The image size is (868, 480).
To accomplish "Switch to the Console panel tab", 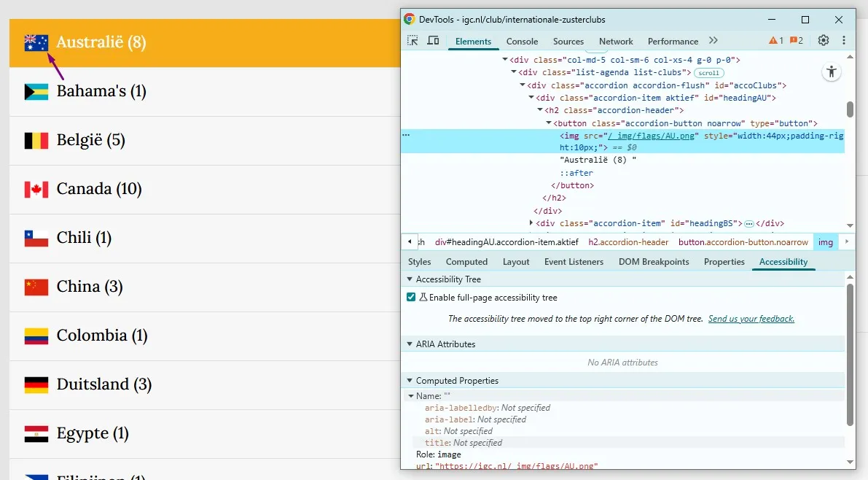I will pos(522,41).
